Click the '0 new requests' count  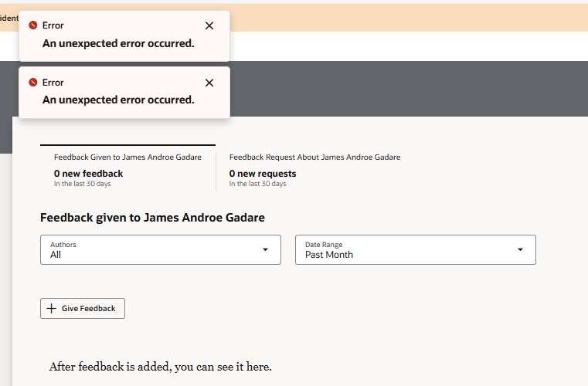point(263,174)
